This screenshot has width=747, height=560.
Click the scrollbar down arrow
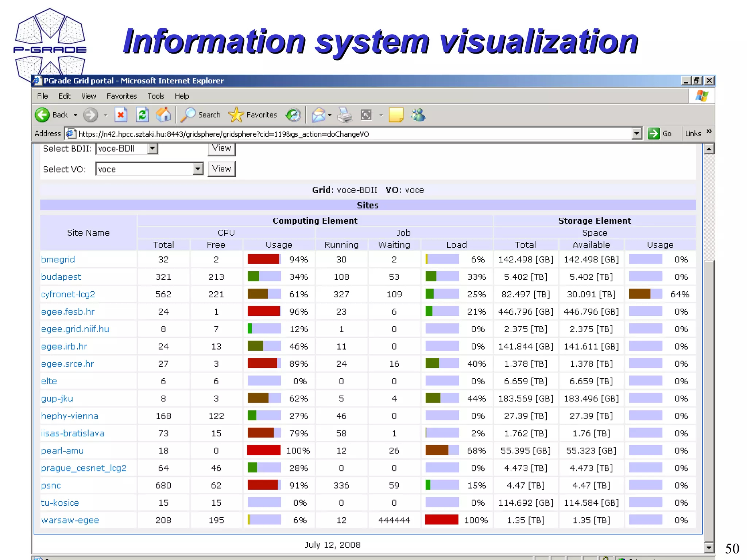coord(709,548)
